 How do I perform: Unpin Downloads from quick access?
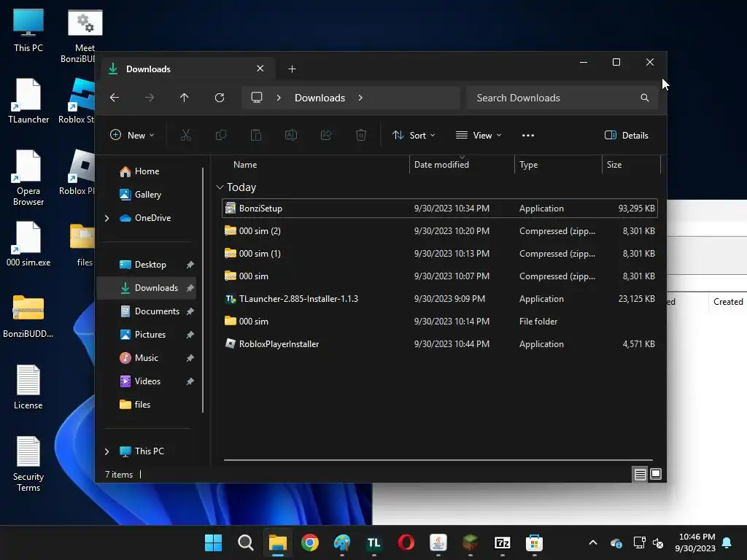[190, 288]
